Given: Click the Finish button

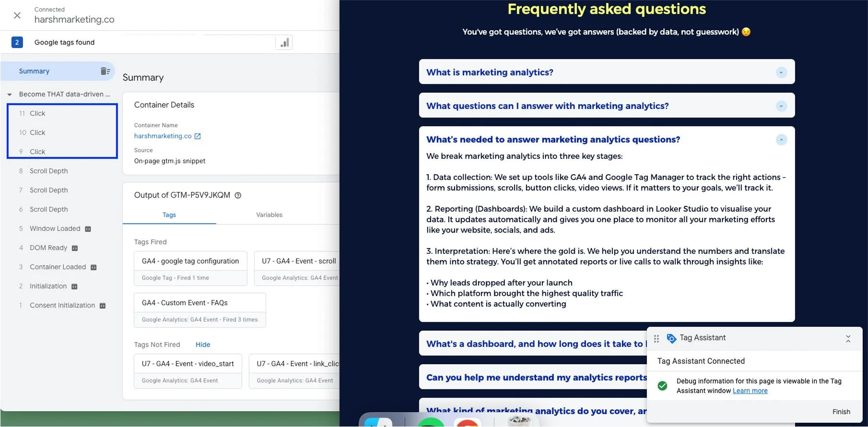Looking at the screenshot, I should [841, 412].
